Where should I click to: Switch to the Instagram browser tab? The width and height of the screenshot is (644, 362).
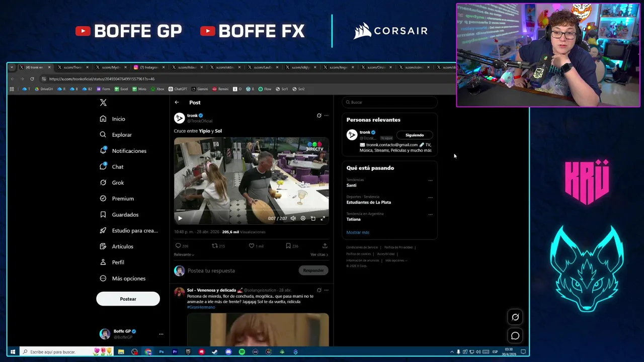[x=148, y=67]
